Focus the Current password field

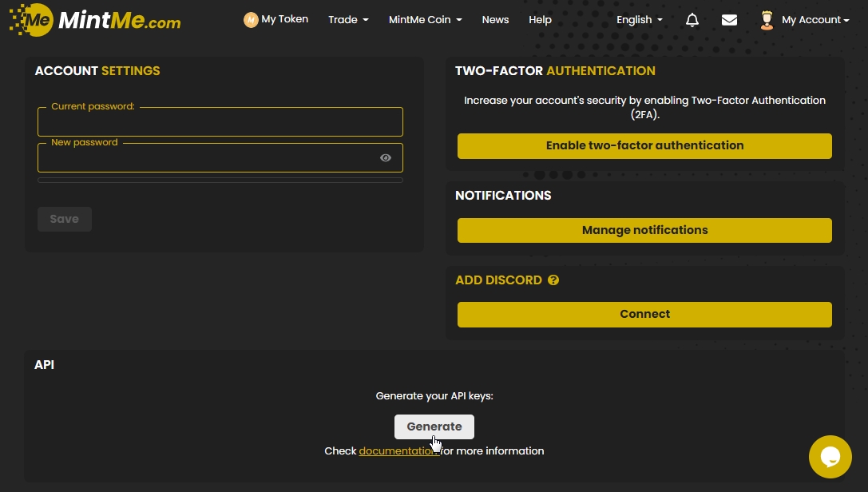tap(220, 124)
